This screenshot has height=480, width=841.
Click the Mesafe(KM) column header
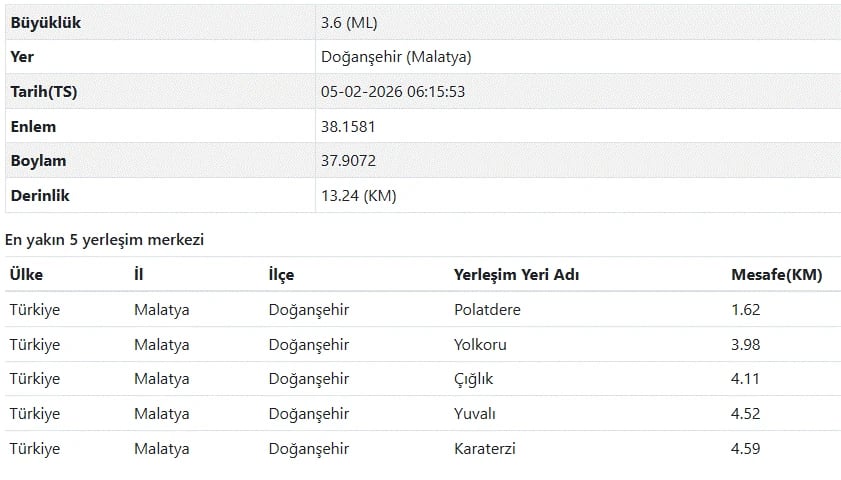777,275
